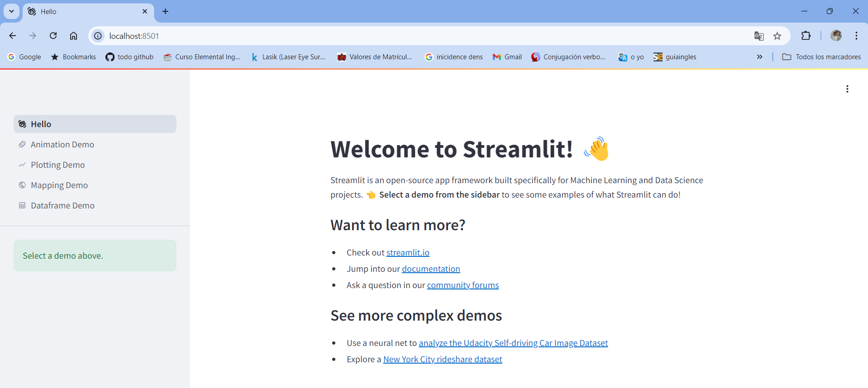Open the Streamlit three-dot app menu

847,89
